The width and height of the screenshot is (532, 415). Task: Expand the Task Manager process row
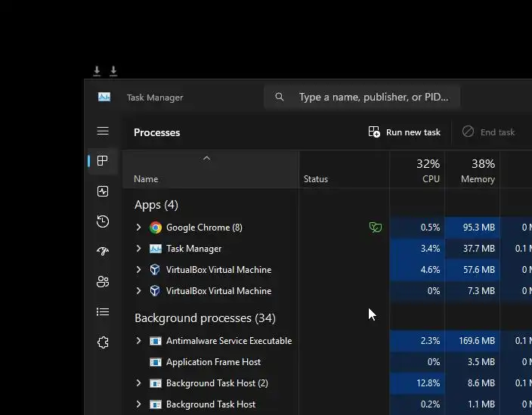tap(138, 249)
